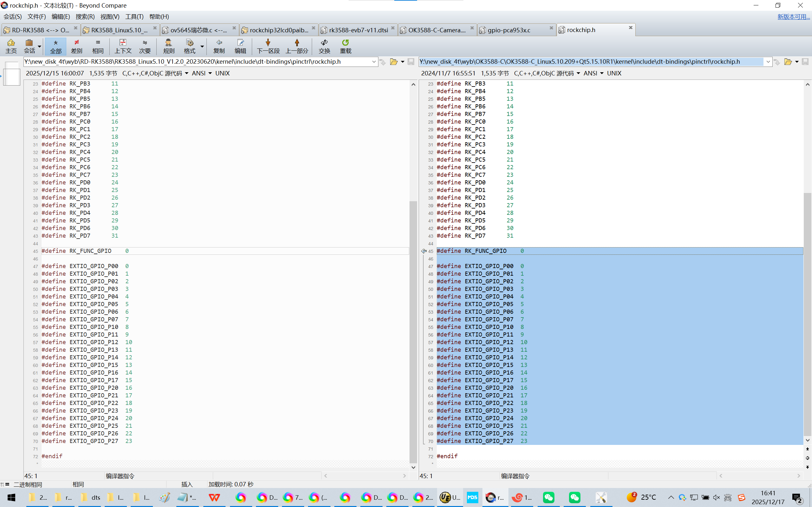Viewport: 812px width, 507px height.
Task: Toggle Show All (全部) display filter
Action: (56, 46)
